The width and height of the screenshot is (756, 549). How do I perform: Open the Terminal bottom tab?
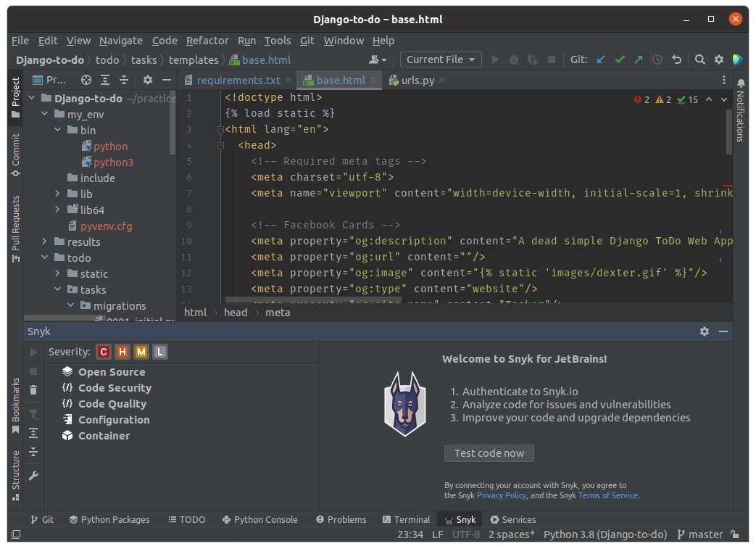point(406,519)
